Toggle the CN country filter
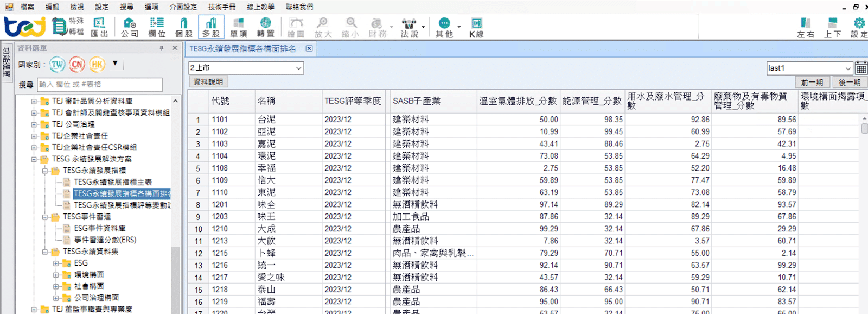 pos(77,65)
